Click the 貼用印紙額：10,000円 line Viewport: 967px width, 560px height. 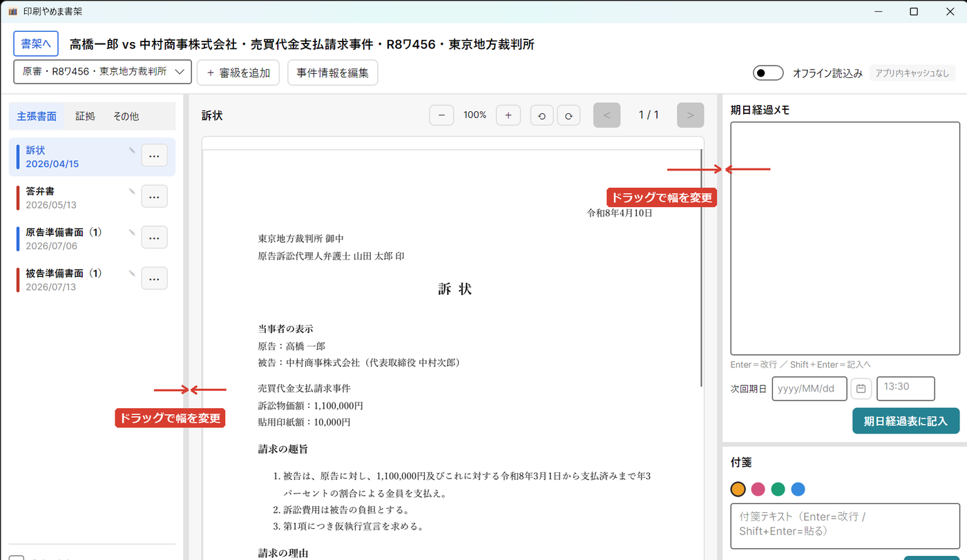(x=304, y=422)
